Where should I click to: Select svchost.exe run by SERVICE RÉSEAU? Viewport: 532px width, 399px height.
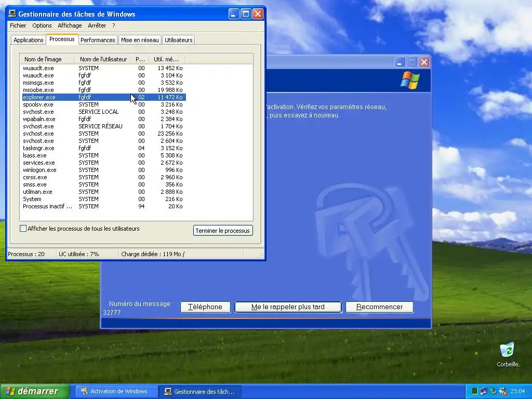click(x=103, y=126)
